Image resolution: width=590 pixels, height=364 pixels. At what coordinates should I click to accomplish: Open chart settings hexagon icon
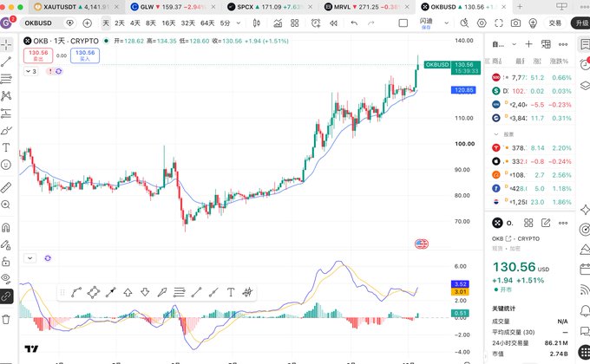click(482, 23)
